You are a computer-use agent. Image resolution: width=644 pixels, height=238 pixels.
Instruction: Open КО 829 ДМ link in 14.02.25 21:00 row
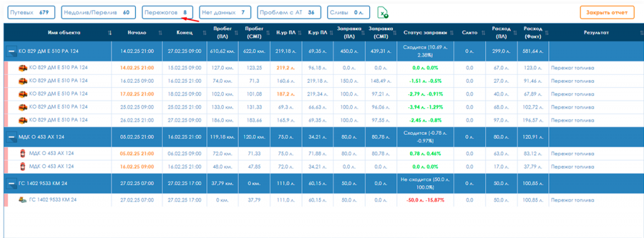58,67
